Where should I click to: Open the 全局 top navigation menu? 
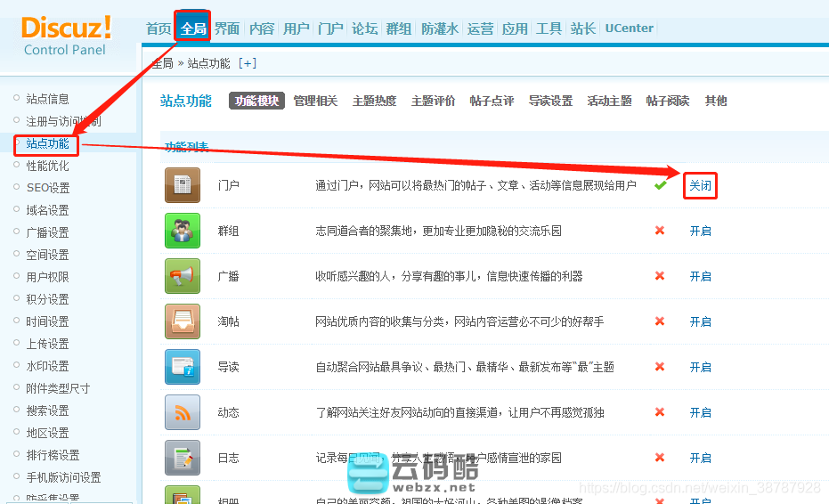[193, 28]
